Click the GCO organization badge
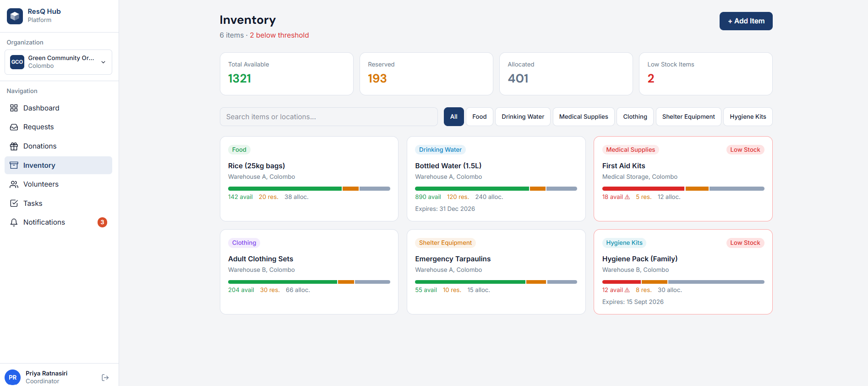The height and width of the screenshot is (386, 868). tap(17, 62)
